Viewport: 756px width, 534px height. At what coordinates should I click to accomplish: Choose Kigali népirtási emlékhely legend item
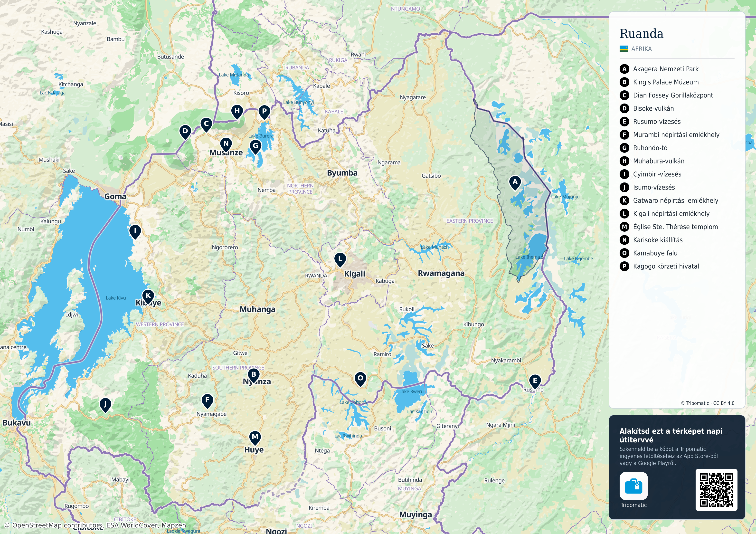click(x=664, y=213)
